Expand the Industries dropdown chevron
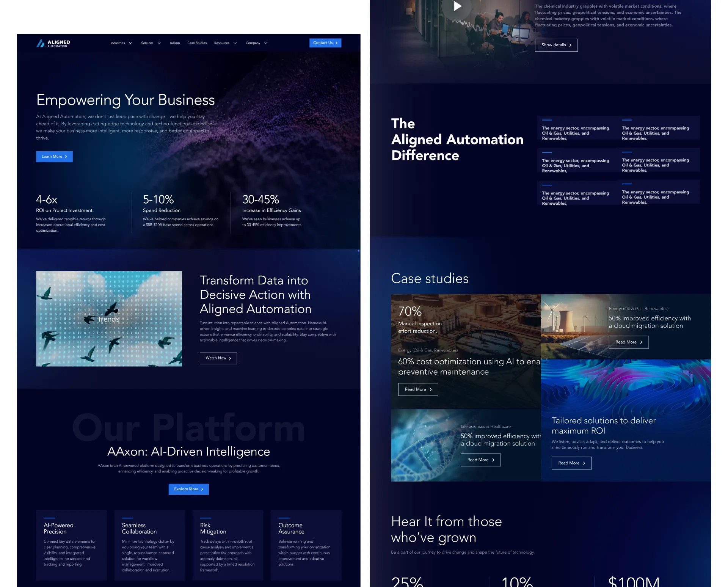 (130, 43)
